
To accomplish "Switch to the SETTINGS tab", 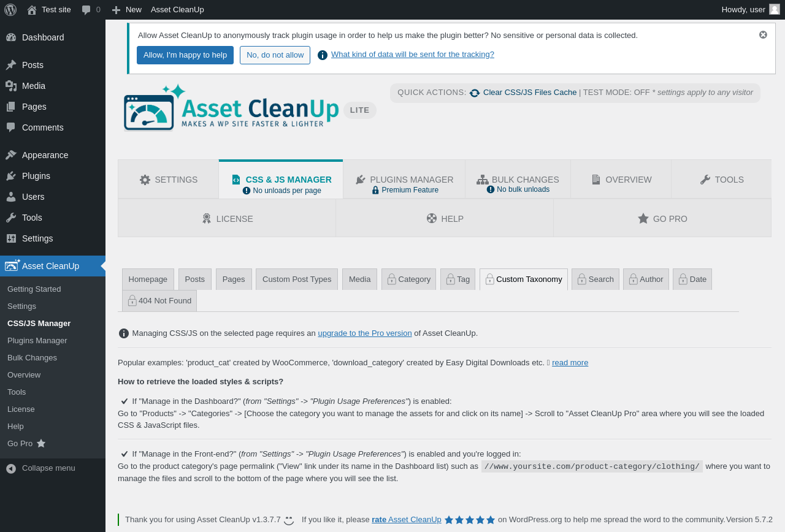I will [169, 180].
